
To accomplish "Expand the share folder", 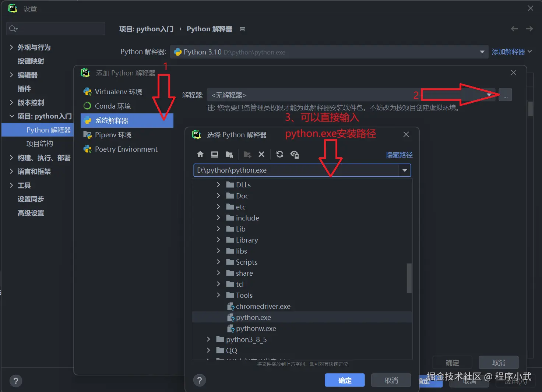I will tap(218, 273).
